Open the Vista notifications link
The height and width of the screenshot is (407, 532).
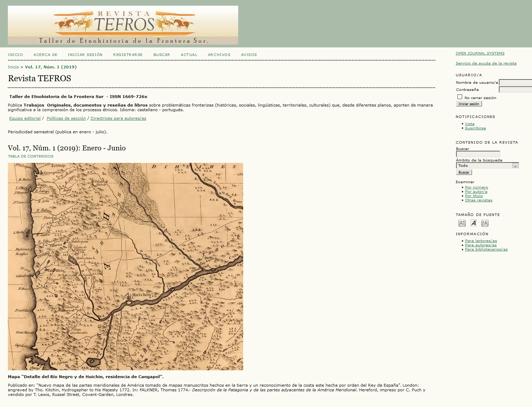pyautogui.click(x=470, y=124)
